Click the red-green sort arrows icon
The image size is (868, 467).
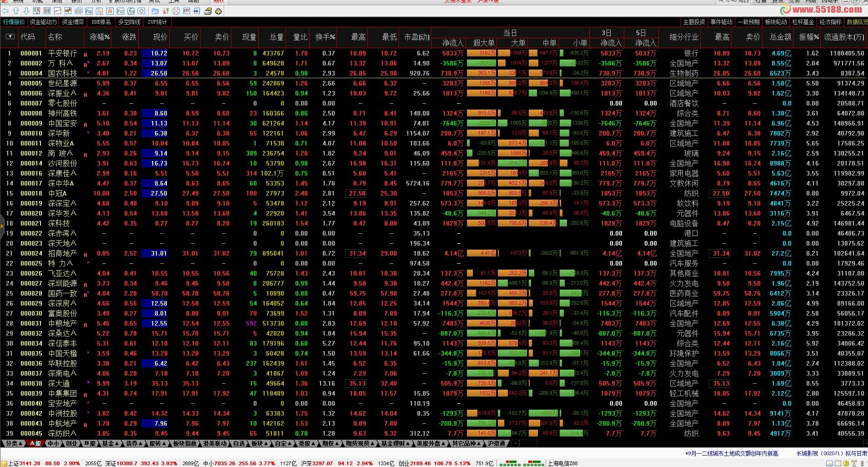(166, 11)
